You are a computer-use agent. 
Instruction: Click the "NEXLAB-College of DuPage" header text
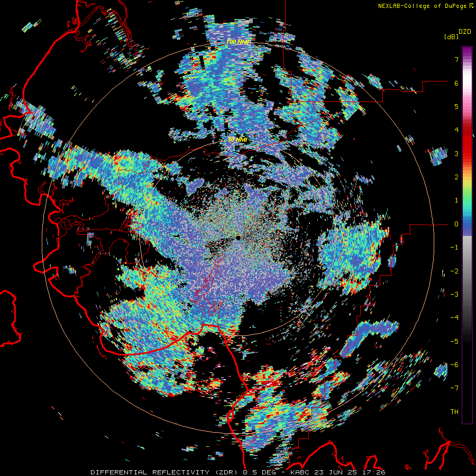pyautogui.click(x=422, y=6)
